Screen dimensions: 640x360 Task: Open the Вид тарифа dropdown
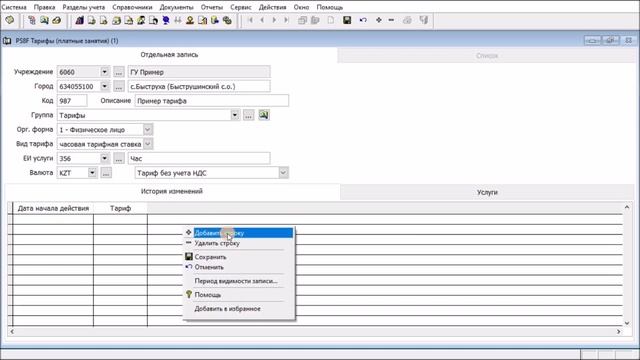tap(148, 144)
